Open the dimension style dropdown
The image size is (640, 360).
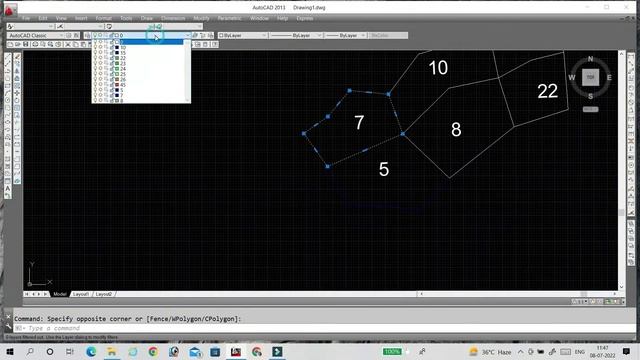pos(83,27)
